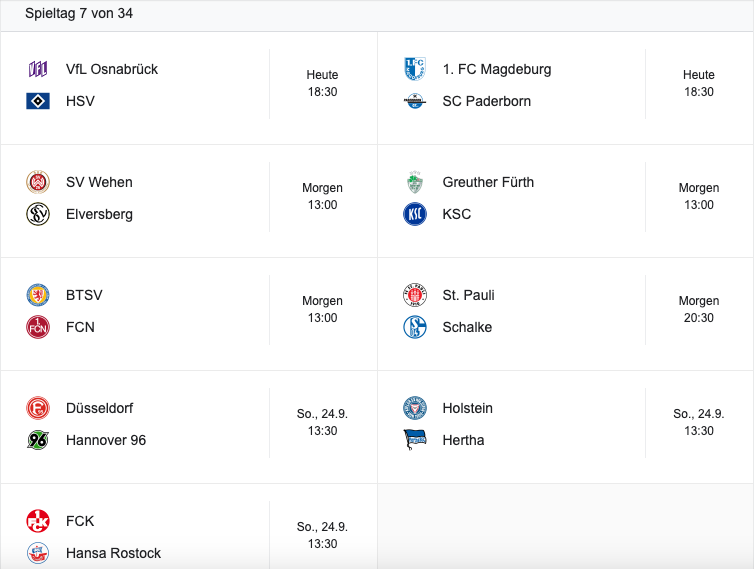
Task: Click the Schalke club logo
Action: (x=414, y=327)
